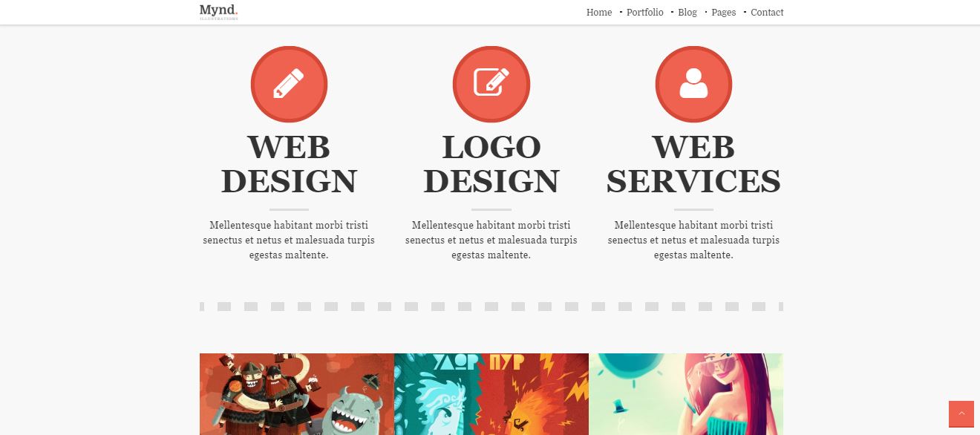
Task: Click the edit-note icon above Logo Design
Action: tap(491, 84)
